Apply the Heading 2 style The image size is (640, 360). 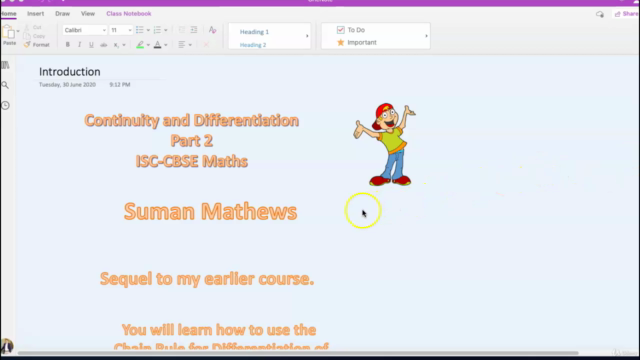[x=253, y=45]
